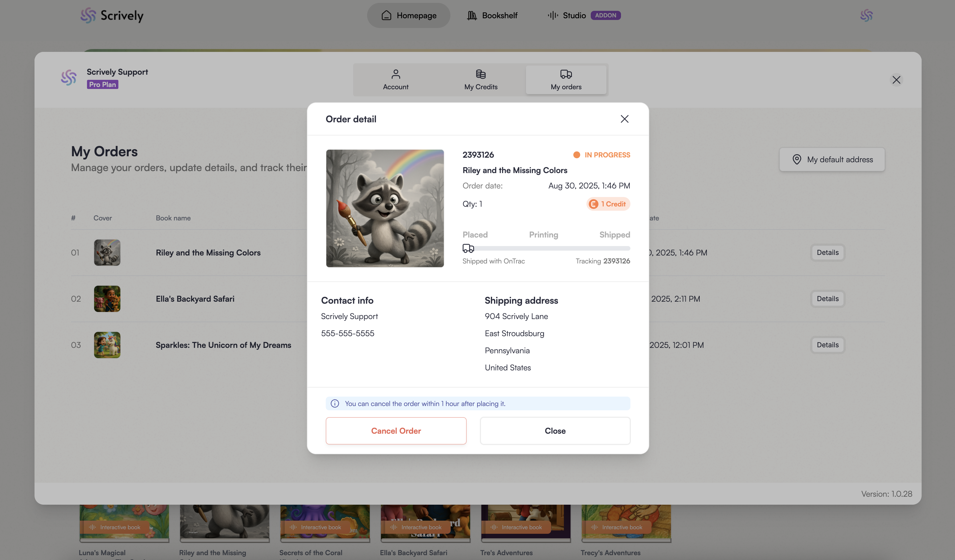The height and width of the screenshot is (560, 955).
Task: Close the Order detail dialog with the X
Action: click(624, 119)
